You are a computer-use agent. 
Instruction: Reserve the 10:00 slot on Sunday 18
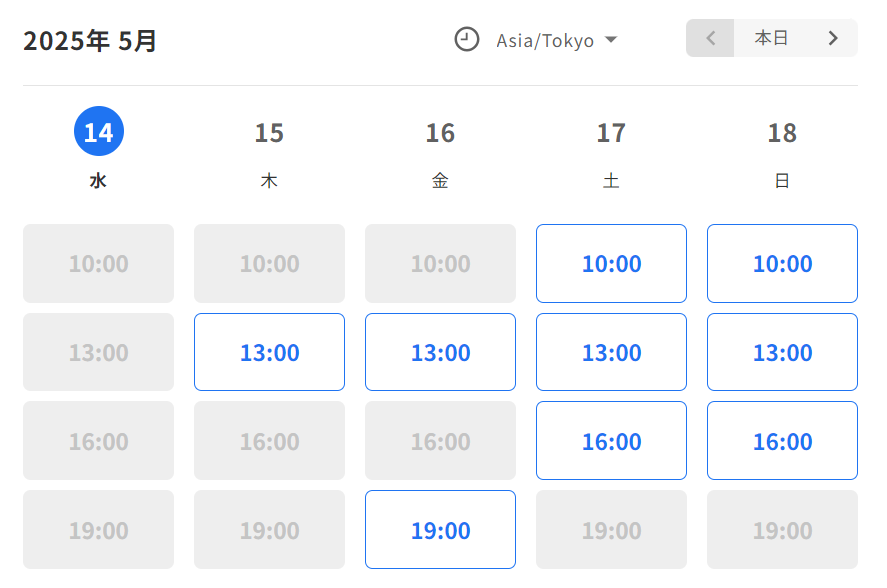click(x=782, y=263)
